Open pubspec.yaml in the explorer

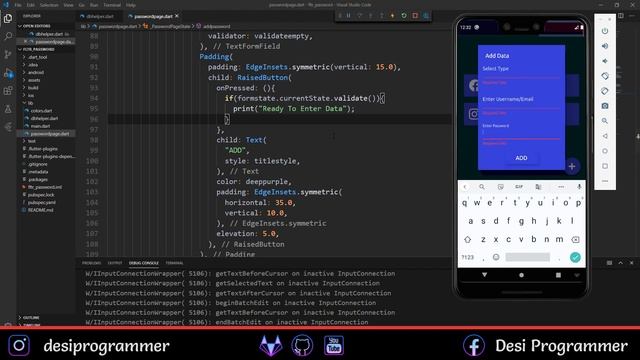(42, 202)
